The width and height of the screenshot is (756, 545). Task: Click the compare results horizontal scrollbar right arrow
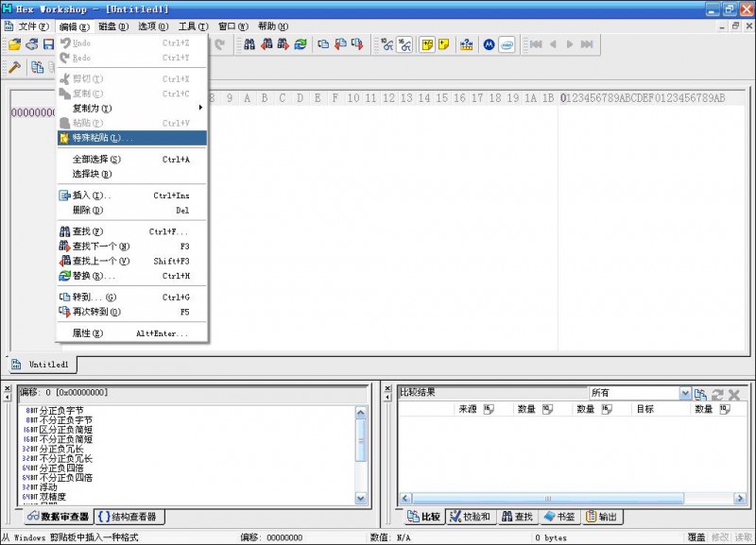click(740, 499)
